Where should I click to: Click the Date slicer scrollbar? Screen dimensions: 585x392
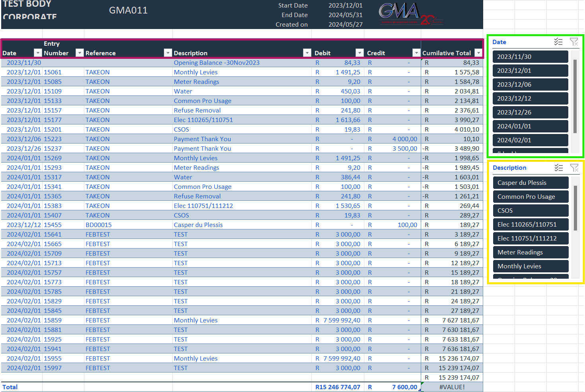(575, 96)
